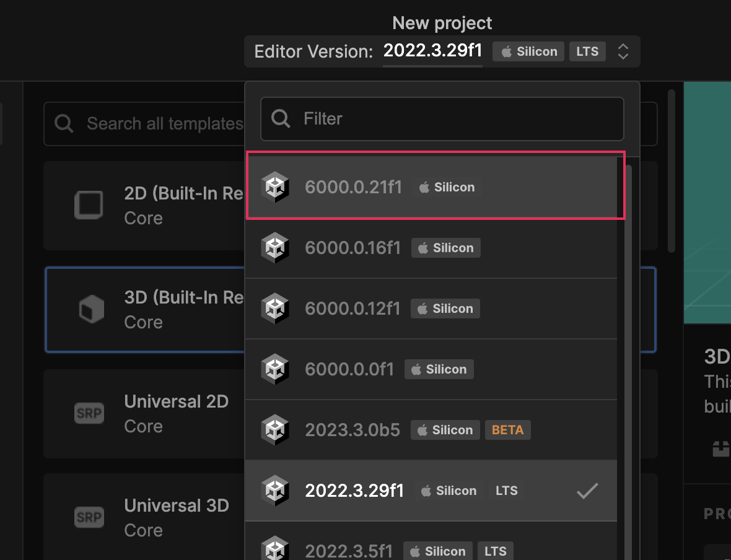
Task: Pick the 2023.3.0b5 BETA editor version
Action: point(352,430)
